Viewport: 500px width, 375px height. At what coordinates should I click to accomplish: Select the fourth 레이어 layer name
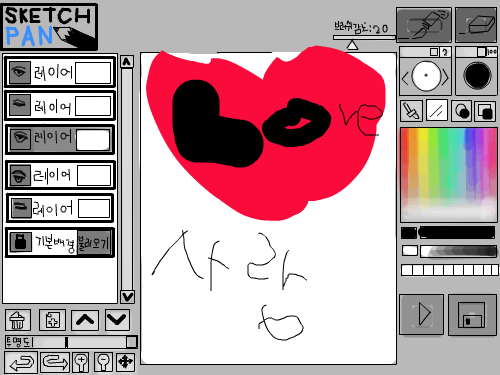coord(52,175)
